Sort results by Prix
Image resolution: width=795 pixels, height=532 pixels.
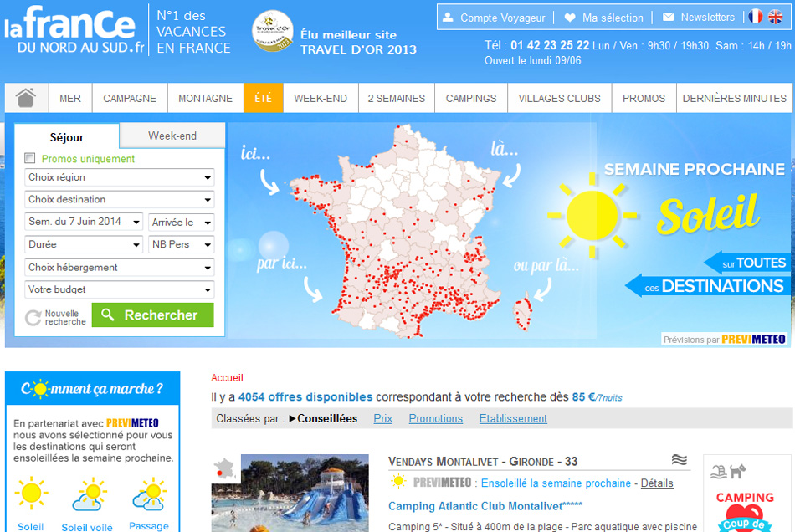382,418
